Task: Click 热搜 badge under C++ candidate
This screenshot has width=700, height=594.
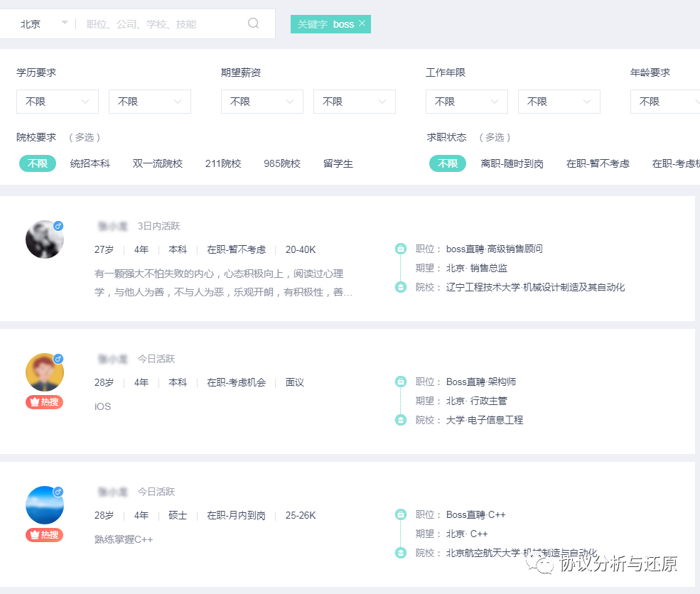Action: click(x=45, y=534)
